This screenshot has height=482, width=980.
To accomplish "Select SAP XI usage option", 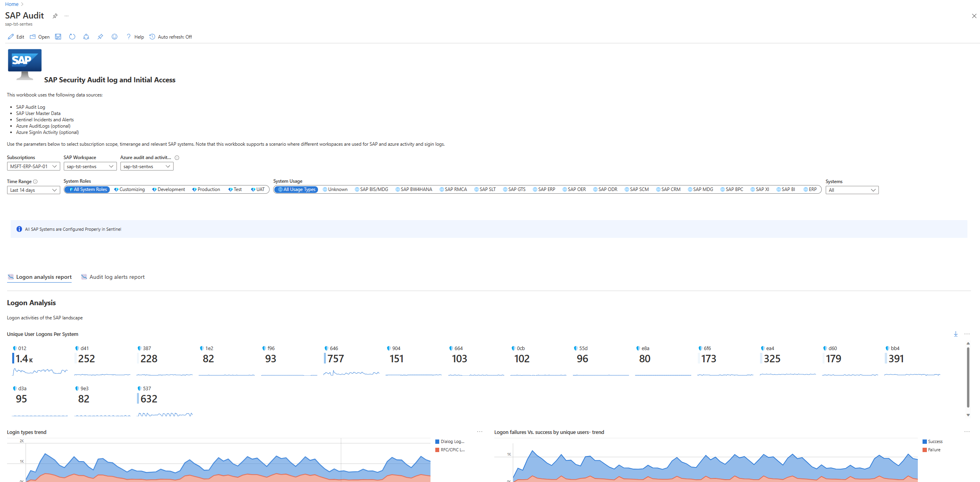I will [760, 189].
